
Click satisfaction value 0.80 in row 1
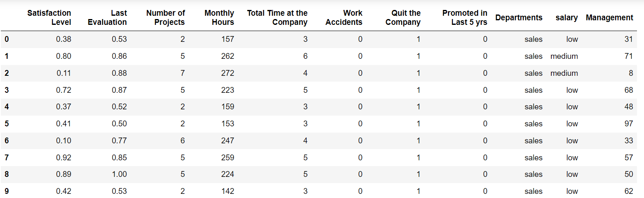click(64, 56)
